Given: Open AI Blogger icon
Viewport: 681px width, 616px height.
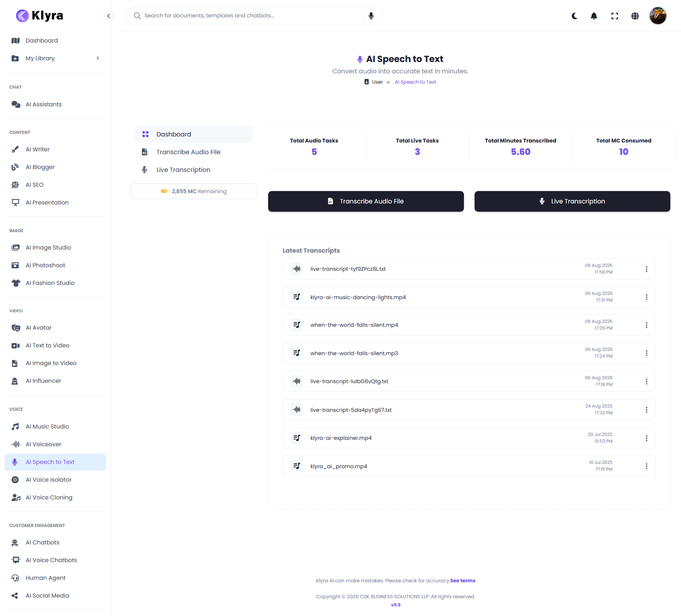Looking at the screenshot, I should 15,167.
